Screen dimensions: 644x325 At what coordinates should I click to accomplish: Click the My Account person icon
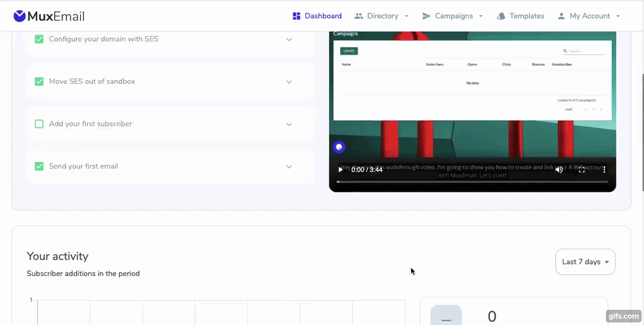coord(561,16)
